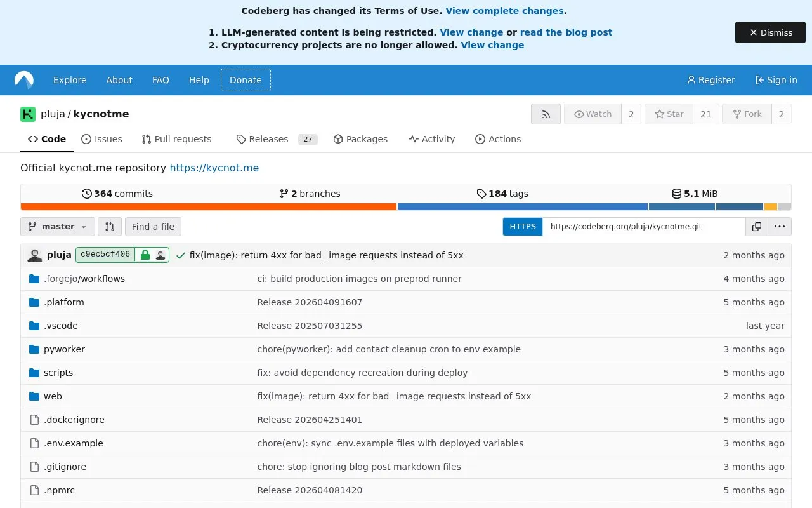The height and width of the screenshot is (508, 812).
Task: Dismiss the Terms of Use banner
Action: (770, 32)
